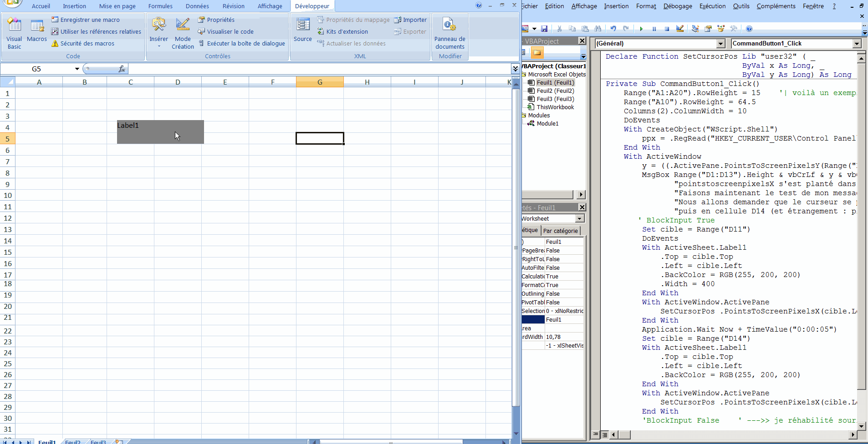This screenshot has height=444, width=868.
Task: Undo in the VBA editor toolbar
Action: 613,29
